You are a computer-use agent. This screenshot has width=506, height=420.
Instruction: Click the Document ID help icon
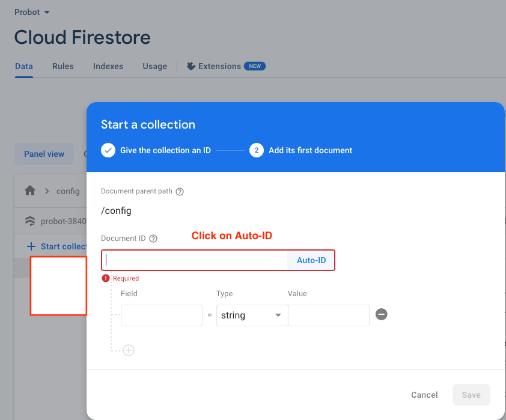tap(153, 239)
